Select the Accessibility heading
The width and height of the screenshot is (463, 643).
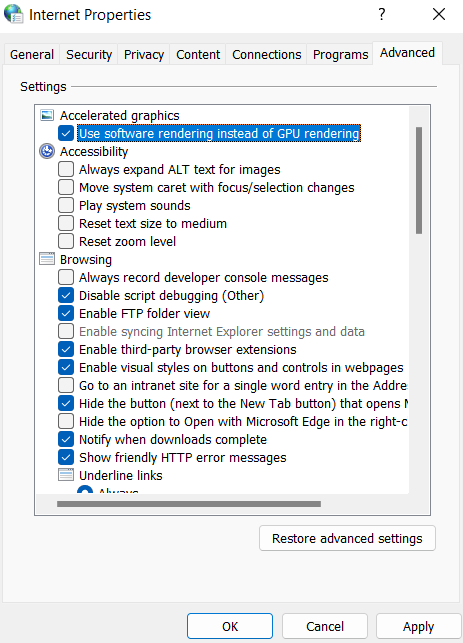(x=94, y=151)
